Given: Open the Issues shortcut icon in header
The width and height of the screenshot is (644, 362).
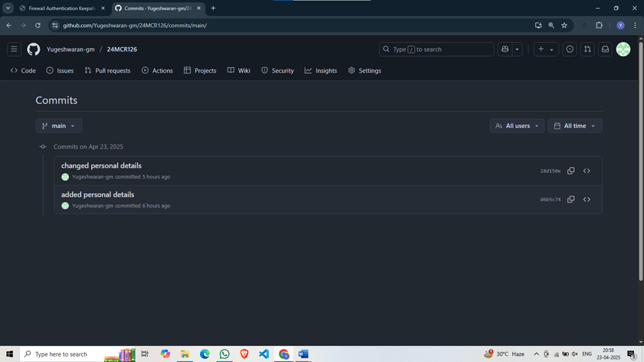Looking at the screenshot, I should (569, 50).
